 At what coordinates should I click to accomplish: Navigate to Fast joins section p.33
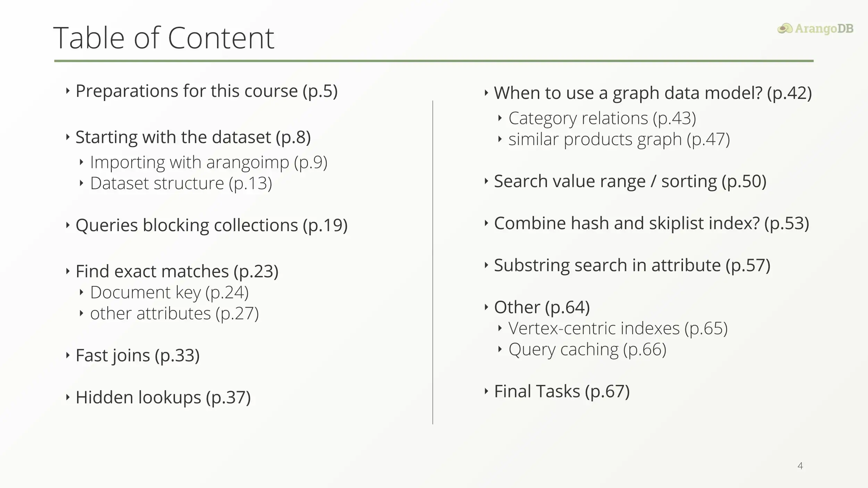click(138, 355)
